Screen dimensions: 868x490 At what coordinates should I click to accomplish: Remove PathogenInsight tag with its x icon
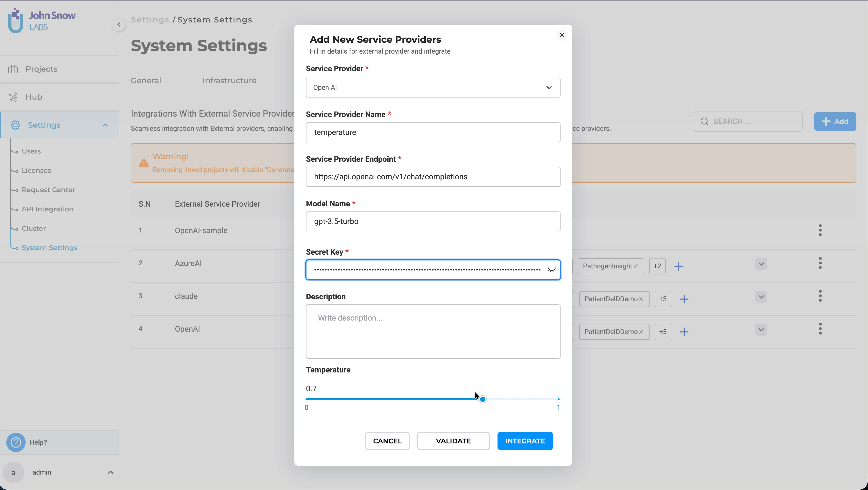tap(635, 266)
